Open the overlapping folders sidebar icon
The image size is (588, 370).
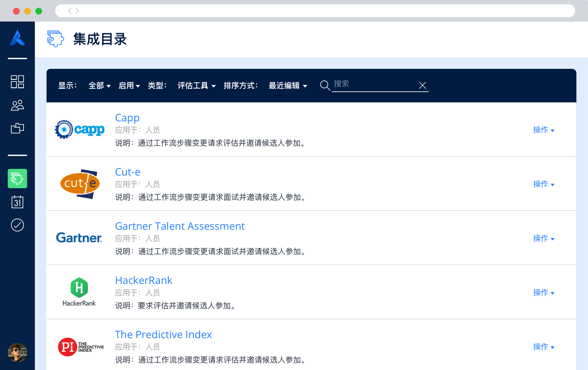pyautogui.click(x=17, y=128)
